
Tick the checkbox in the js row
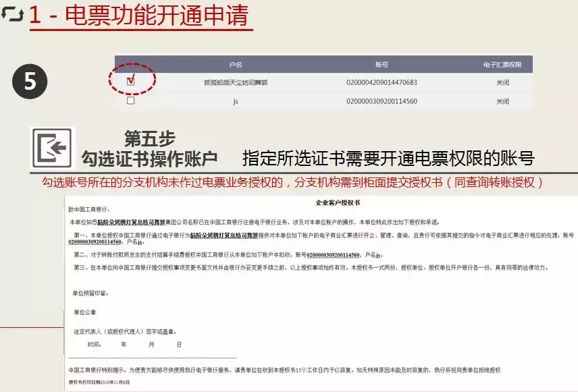130,101
